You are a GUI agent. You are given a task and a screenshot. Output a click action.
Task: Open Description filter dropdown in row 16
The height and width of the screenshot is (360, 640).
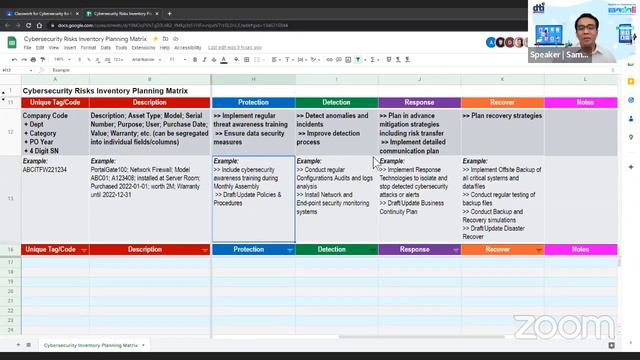pos(205,250)
